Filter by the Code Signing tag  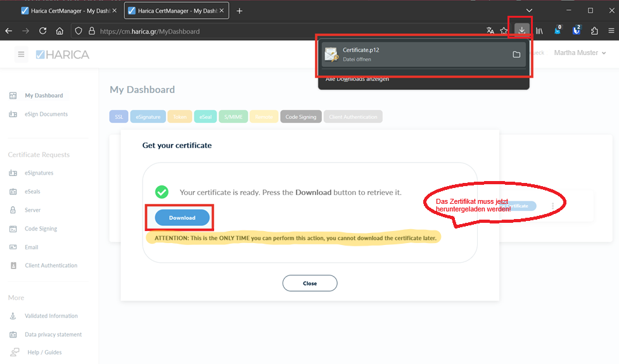(x=301, y=116)
